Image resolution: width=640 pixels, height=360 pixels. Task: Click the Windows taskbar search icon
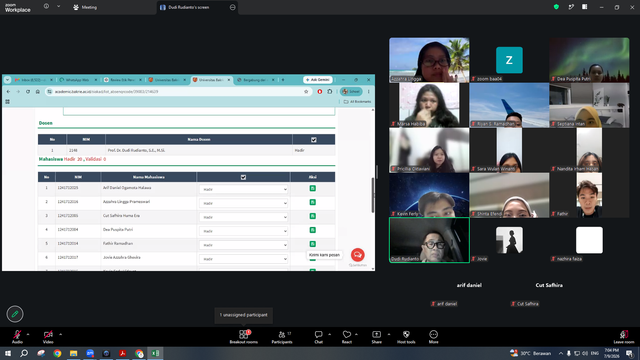(x=24, y=353)
